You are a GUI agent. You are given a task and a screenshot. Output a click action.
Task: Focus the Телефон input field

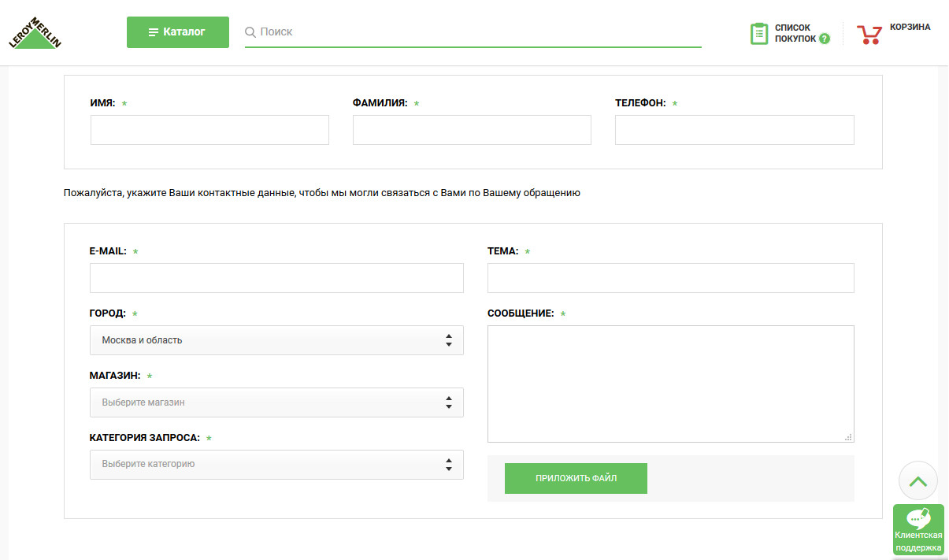click(734, 130)
